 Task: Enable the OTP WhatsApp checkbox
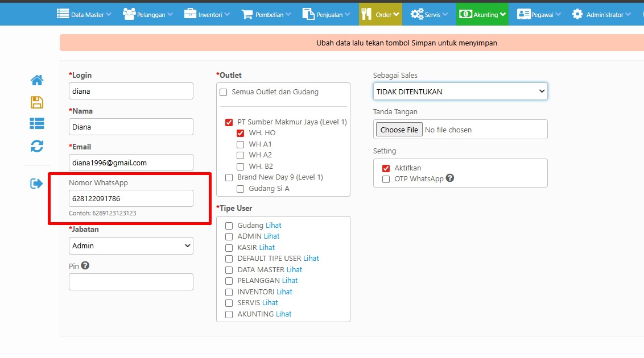pyautogui.click(x=386, y=179)
